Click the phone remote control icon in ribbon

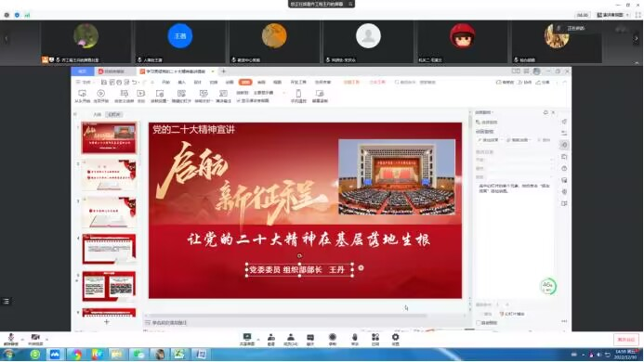(298, 96)
